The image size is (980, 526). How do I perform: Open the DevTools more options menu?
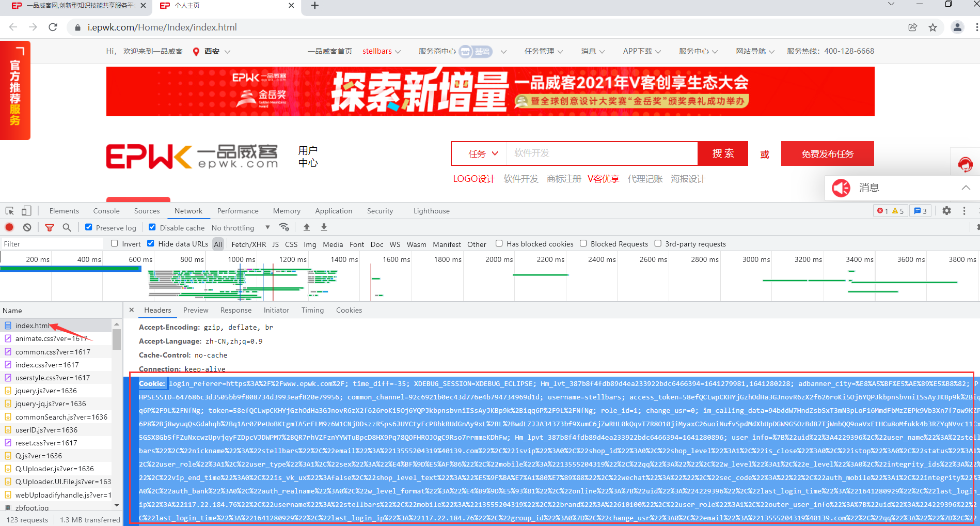[x=964, y=211]
